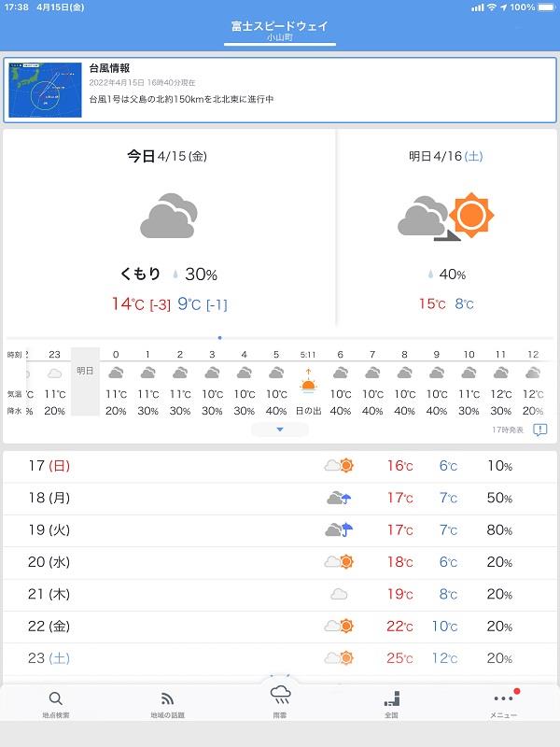Open rain cloud radar icon
This screenshot has width=560, height=747.
click(280, 695)
